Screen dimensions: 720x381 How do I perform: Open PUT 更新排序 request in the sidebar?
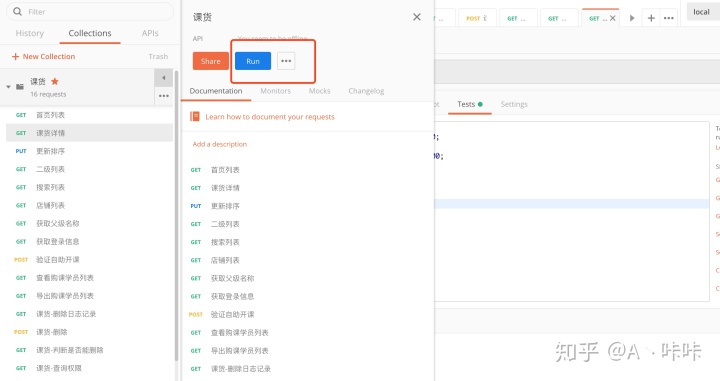click(90, 151)
